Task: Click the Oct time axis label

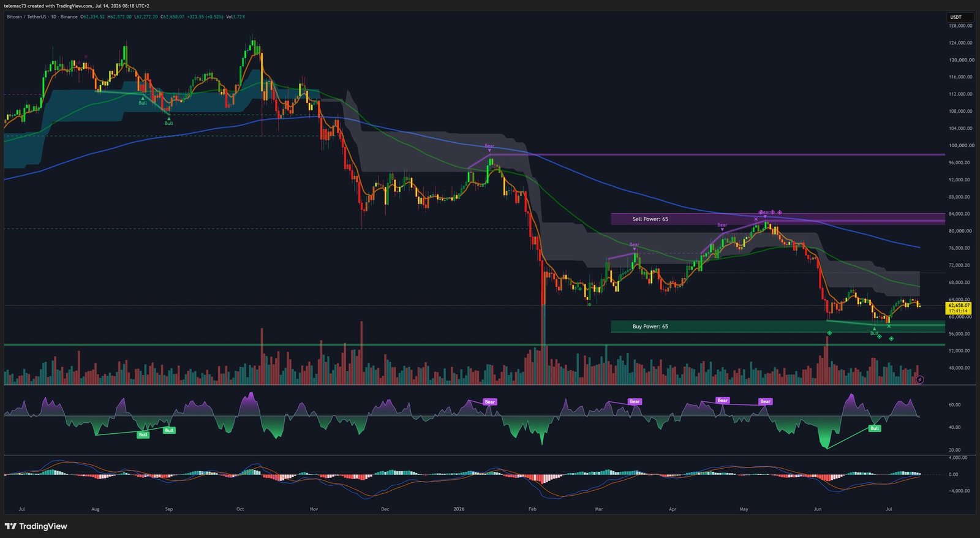Action: click(240, 509)
